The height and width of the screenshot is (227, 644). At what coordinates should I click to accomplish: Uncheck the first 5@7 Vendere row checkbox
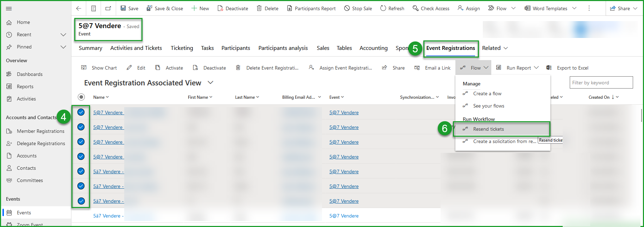click(81, 112)
